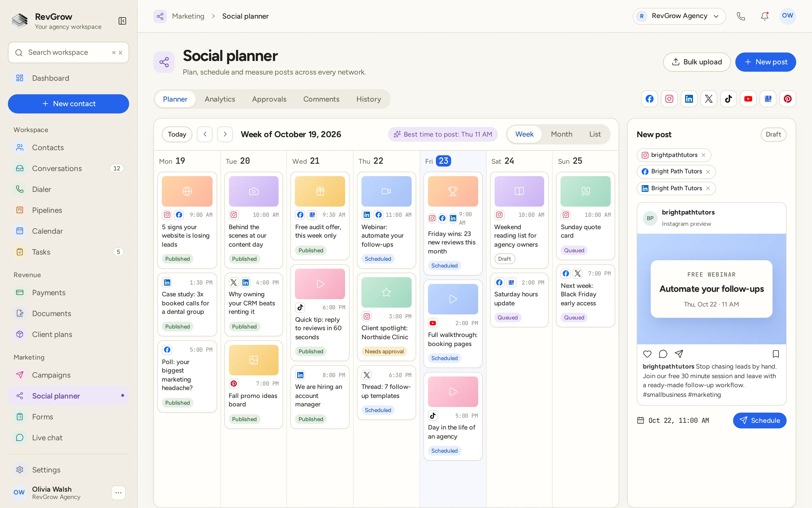Go to previous week
The width and height of the screenshot is (812, 508).
click(x=205, y=134)
